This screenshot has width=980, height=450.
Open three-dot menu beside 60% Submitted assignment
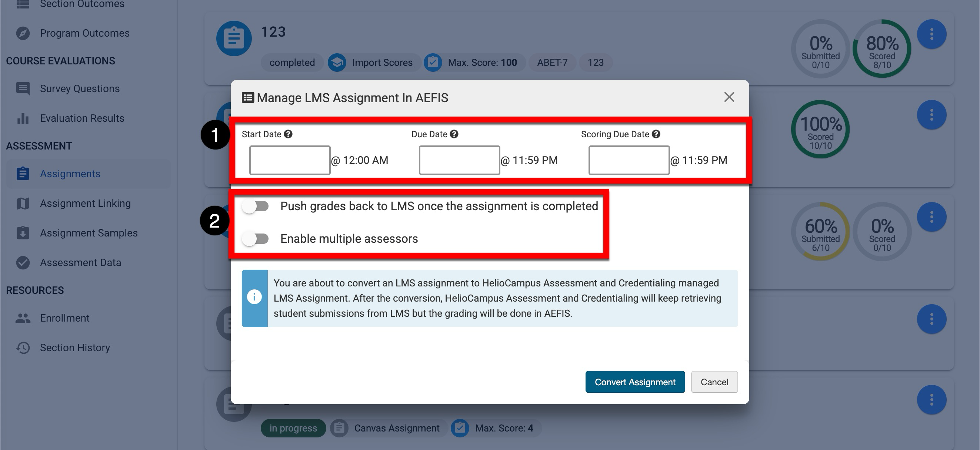click(931, 217)
